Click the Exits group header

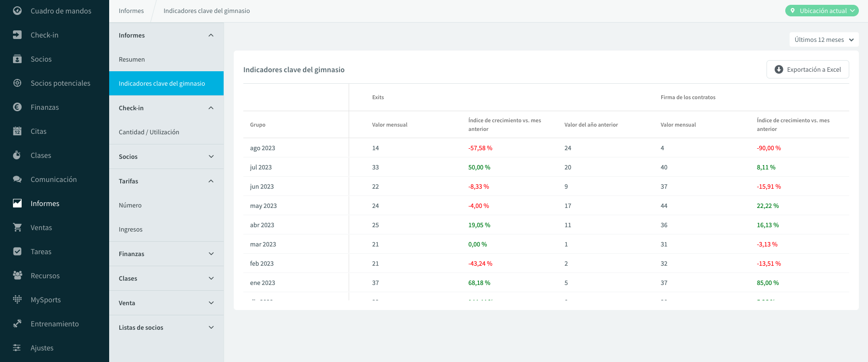(378, 97)
